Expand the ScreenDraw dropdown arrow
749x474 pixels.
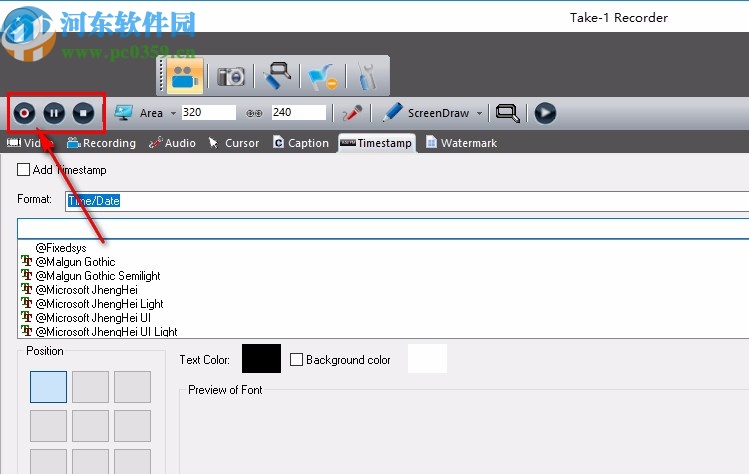coord(479,114)
